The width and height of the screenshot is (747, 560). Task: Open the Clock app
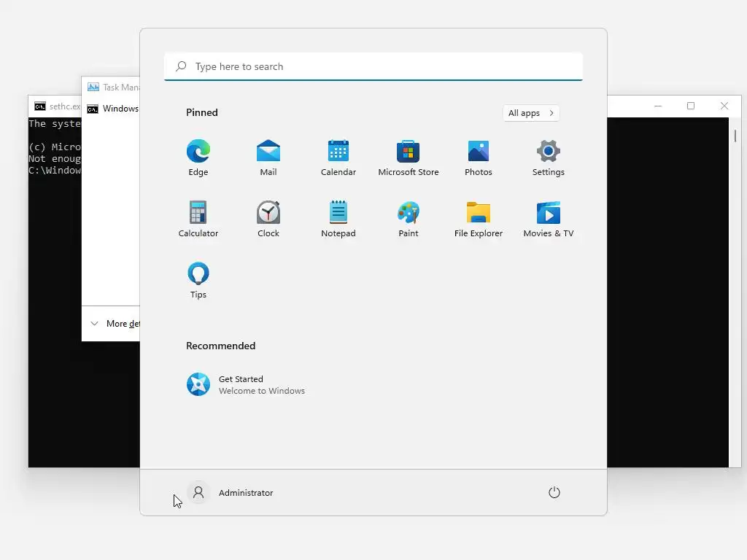pyautogui.click(x=268, y=219)
